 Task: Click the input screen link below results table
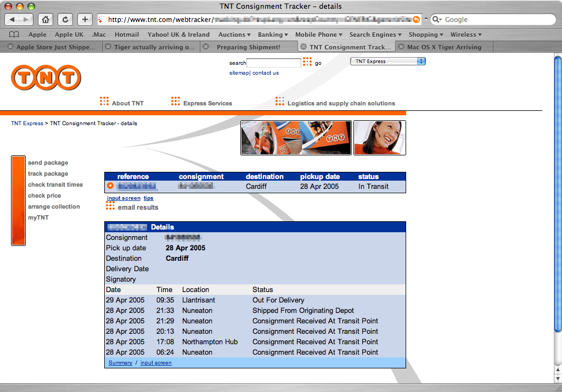[123, 198]
